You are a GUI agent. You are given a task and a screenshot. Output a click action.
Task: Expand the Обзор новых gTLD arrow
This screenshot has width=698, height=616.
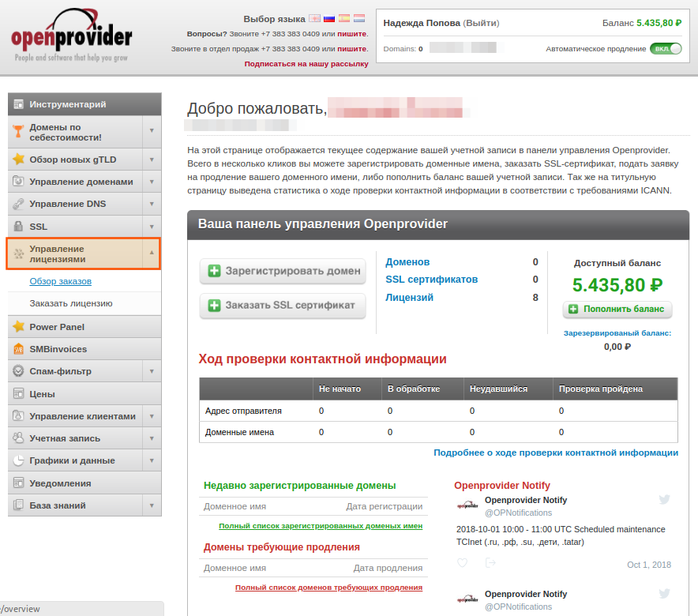pyautogui.click(x=152, y=160)
